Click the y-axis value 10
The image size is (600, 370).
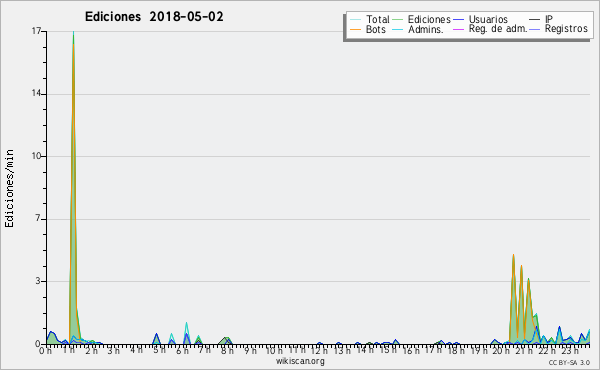tap(36, 156)
